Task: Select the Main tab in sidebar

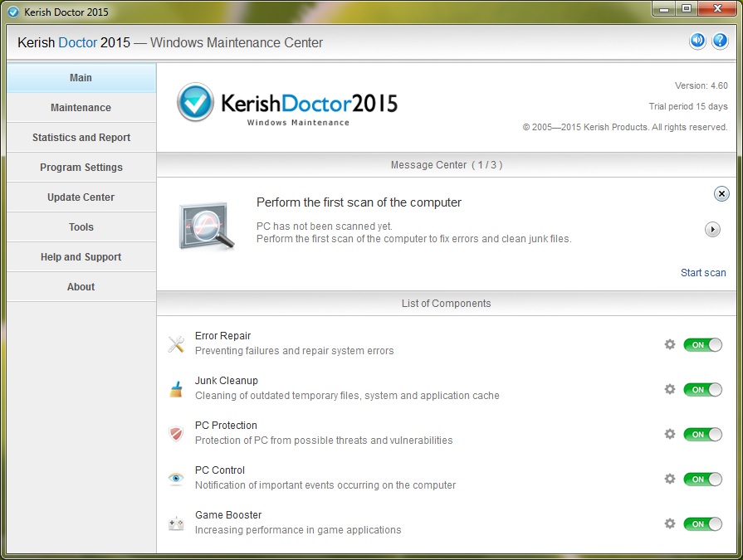Action: coord(81,78)
